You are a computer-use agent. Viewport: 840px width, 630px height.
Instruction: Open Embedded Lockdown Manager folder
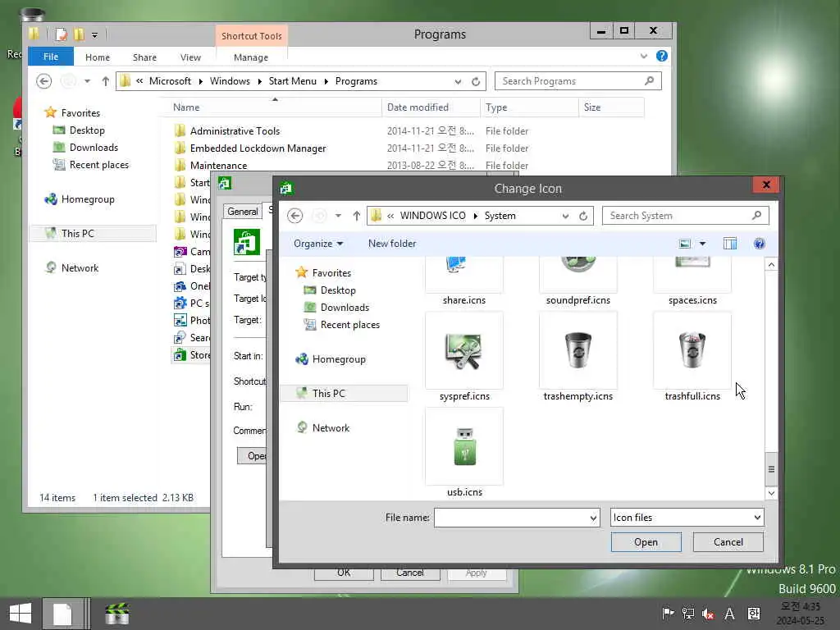(258, 148)
